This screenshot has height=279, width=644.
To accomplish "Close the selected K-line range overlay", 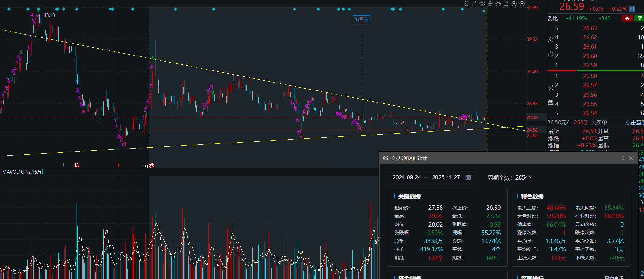I will click(484, 11).
